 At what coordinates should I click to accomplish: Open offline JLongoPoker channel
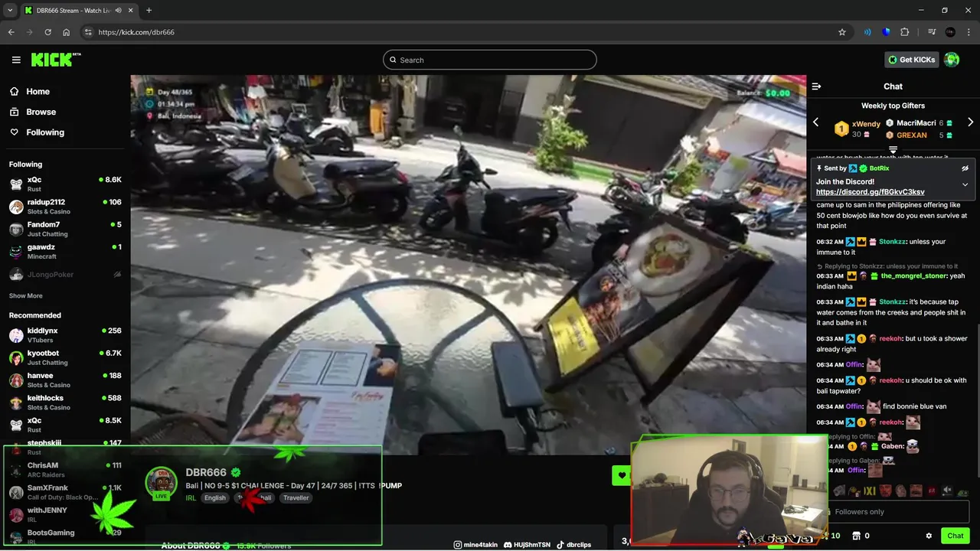pos(65,274)
